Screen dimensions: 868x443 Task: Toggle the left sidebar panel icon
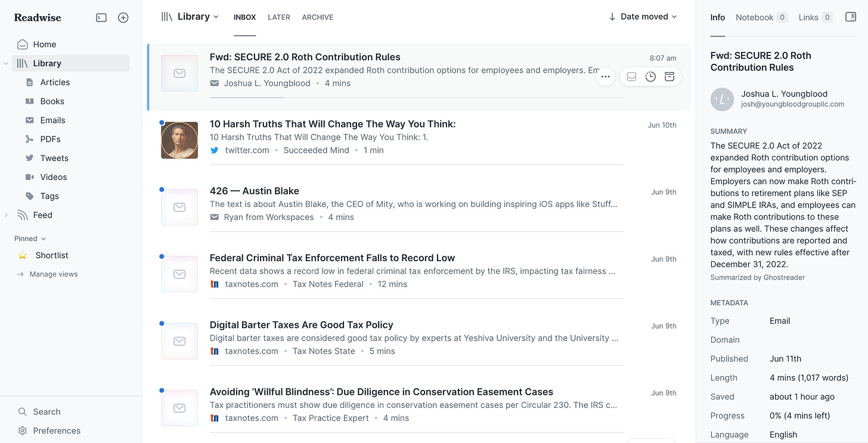[101, 18]
